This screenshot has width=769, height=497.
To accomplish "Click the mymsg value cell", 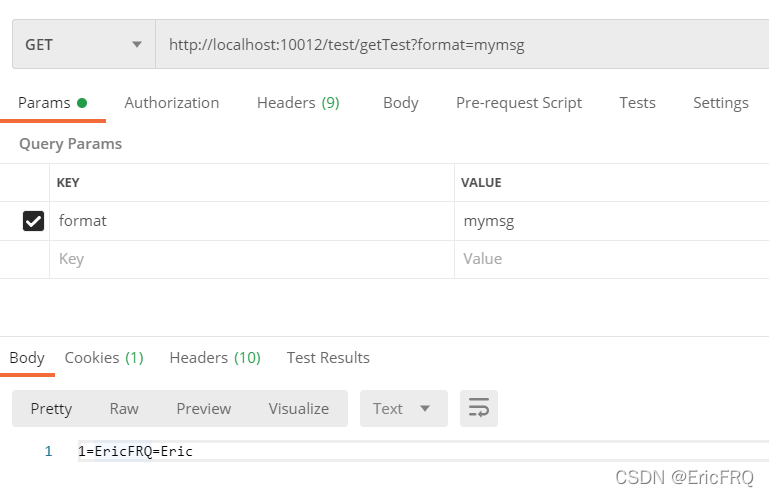I will [x=612, y=221].
